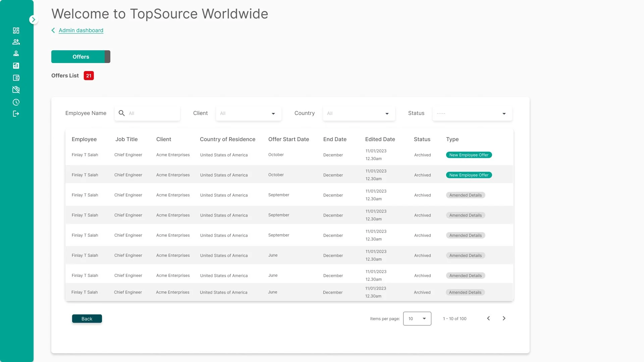Select the Offers tab
This screenshot has width=644, height=362.
(x=80, y=57)
